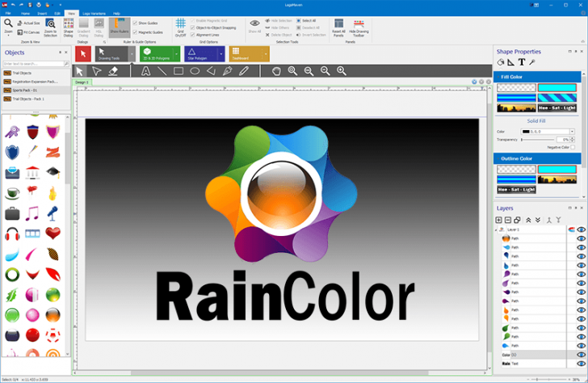Select the arrow Selection tool in drawing toolbar
This screenshot has width=588, height=383.
(79, 71)
